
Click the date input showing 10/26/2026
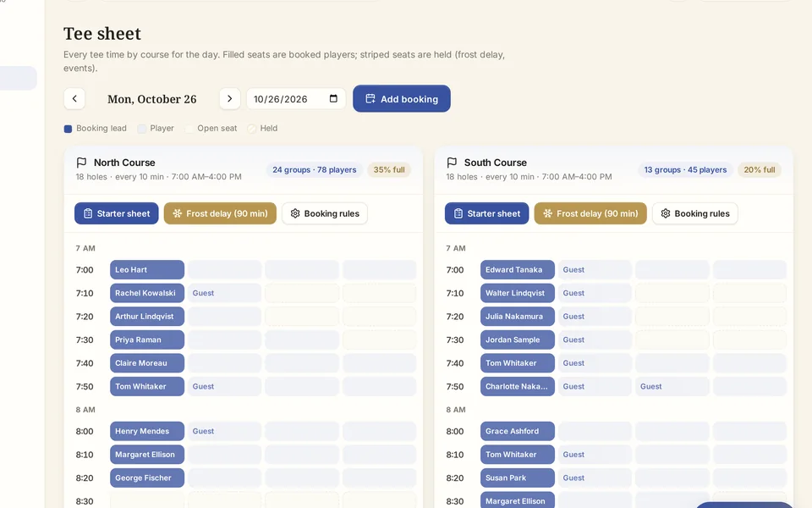point(296,98)
